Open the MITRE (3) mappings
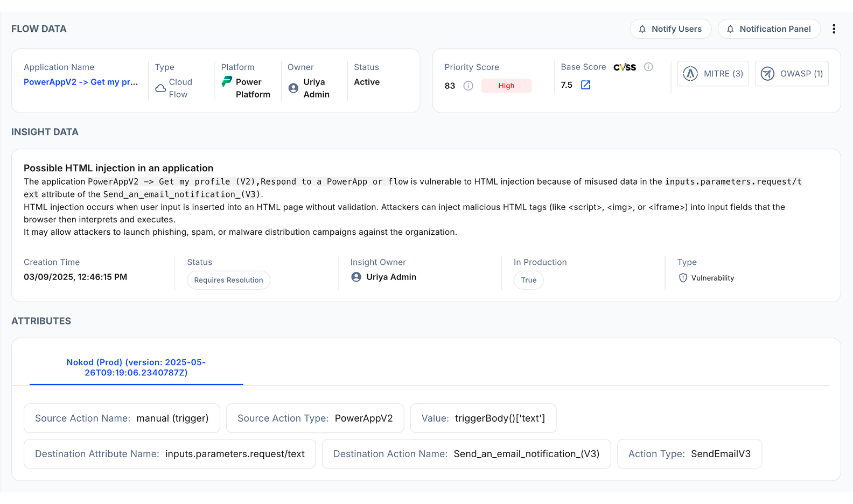 point(713,74)
